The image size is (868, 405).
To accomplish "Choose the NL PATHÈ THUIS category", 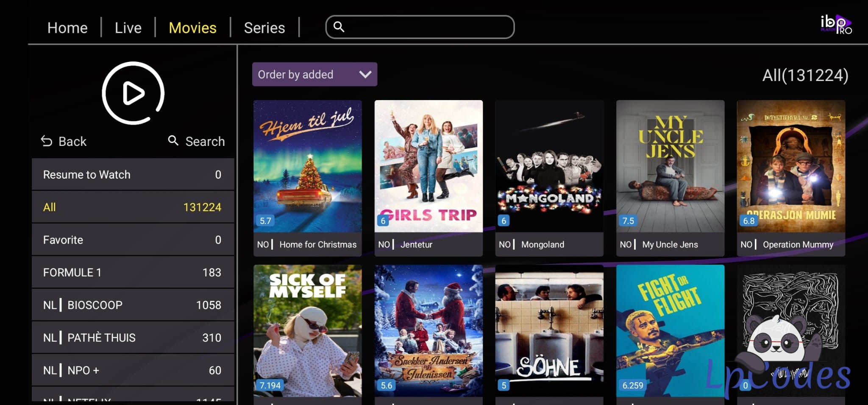I will tap(133, 338).
